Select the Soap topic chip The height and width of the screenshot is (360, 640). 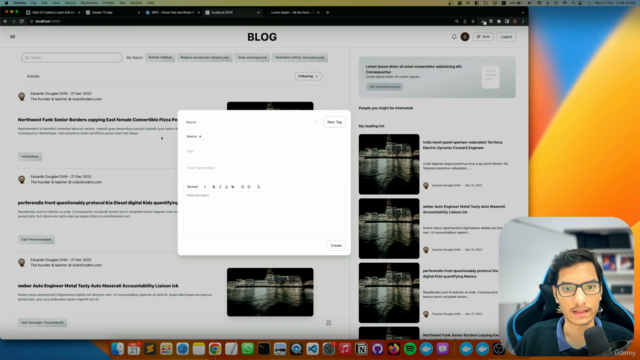pos(252,58)
